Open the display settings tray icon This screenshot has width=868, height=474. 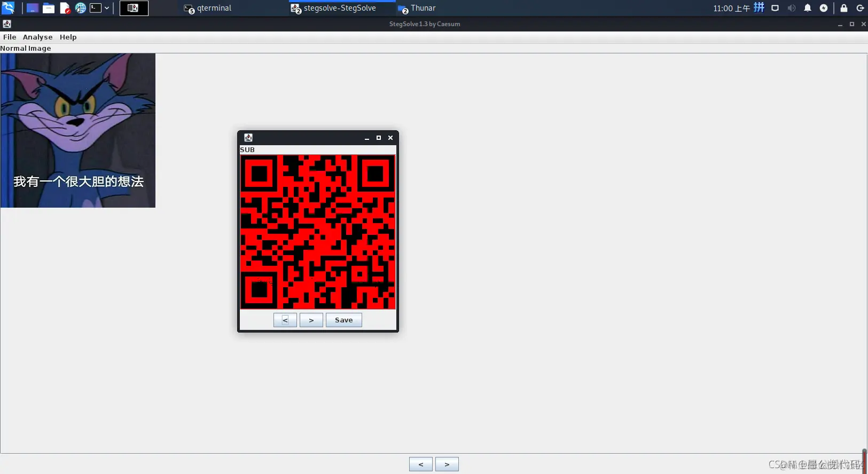click(775, 8)
